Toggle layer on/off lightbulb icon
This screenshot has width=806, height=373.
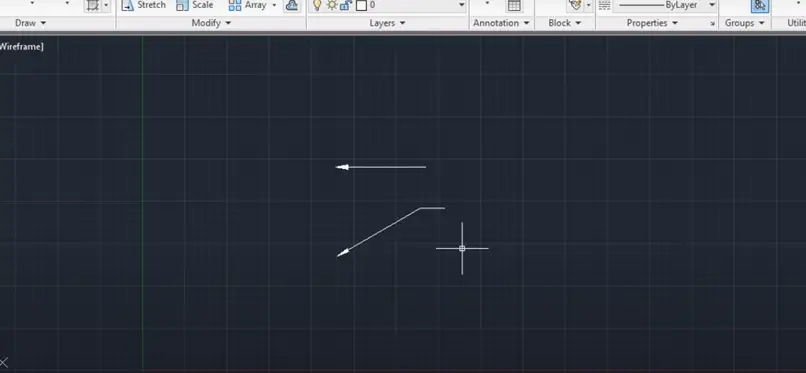point(317,5)
